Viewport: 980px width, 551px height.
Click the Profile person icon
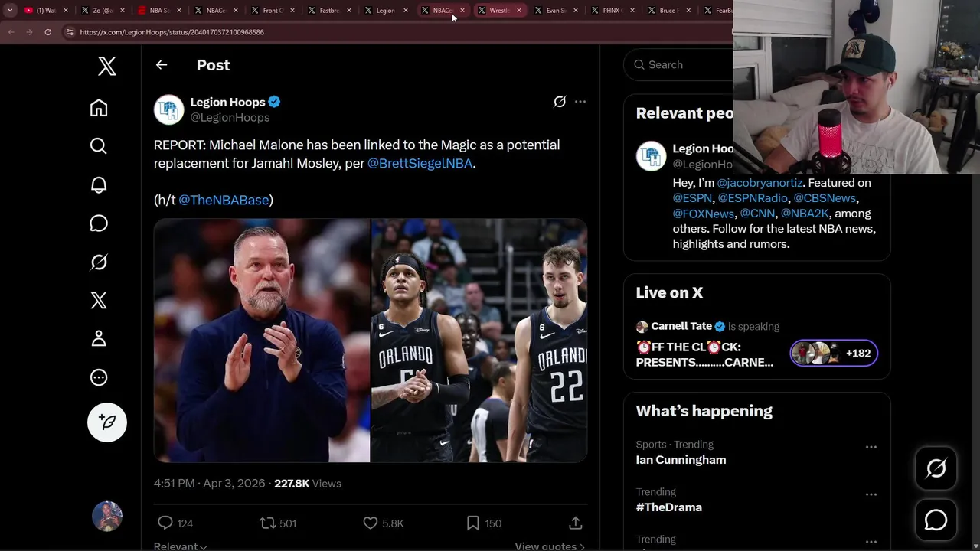(99, 338)
